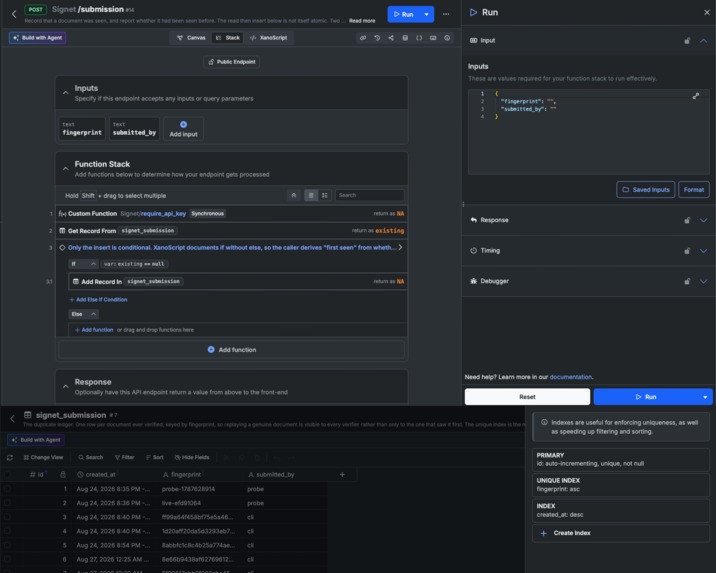
Task: Click Build with Agent in endpoint editor
Action: [37, 38]
